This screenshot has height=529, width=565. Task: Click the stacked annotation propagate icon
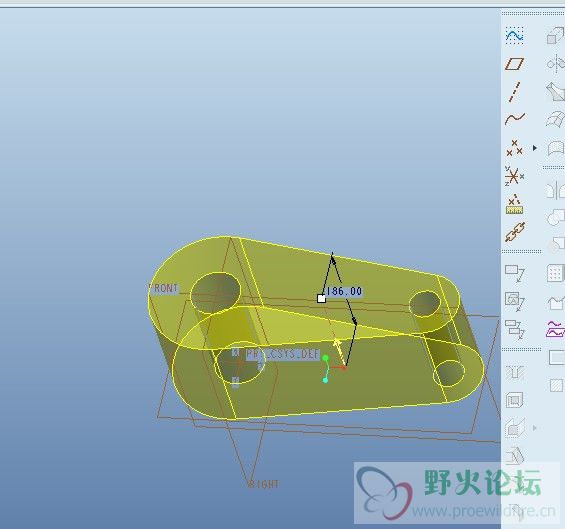pyautogui.click(x=515, y=329)
